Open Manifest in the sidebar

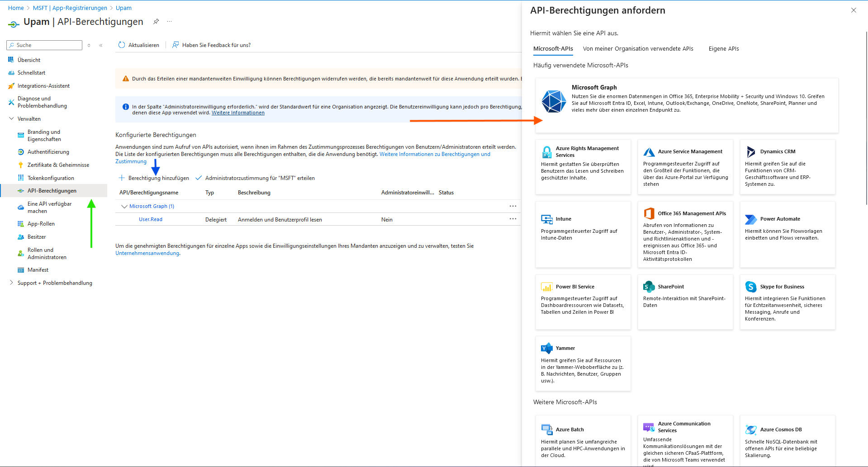38,270
